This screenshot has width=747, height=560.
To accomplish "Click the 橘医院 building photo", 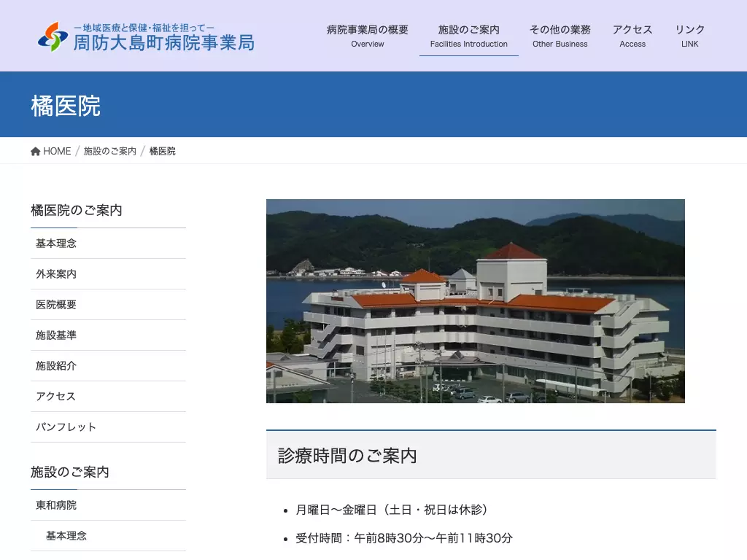I will coord(476,301).
